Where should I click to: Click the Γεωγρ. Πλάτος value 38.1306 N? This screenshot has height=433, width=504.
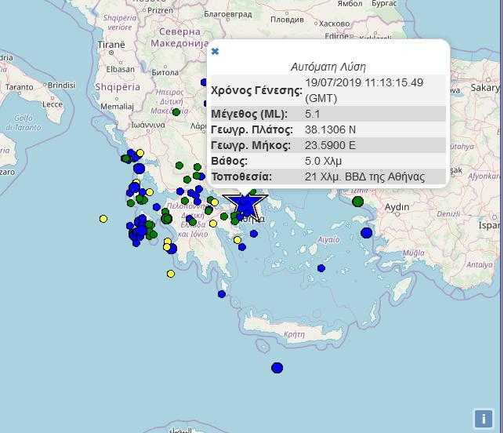(330, 129)
